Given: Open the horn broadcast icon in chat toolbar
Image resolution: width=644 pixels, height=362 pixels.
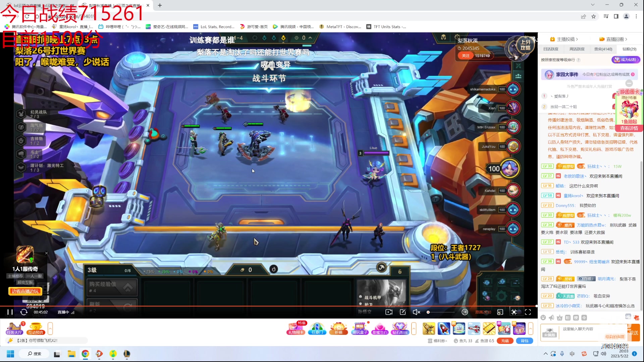Looking at the screenshot, I should [551, 318].
